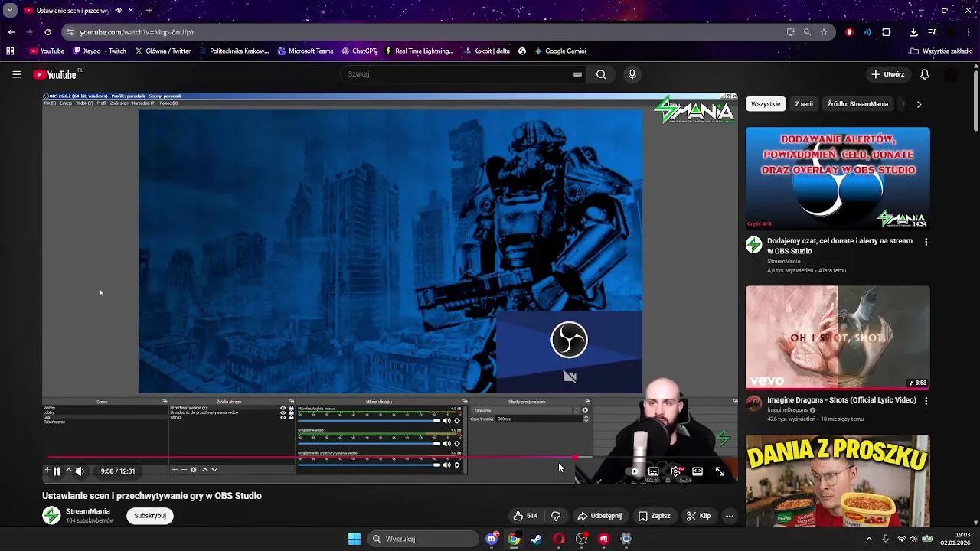Switch the player to theater mode
The height and width of the screenshot is (551, 980).
click(x=697, y=471)
